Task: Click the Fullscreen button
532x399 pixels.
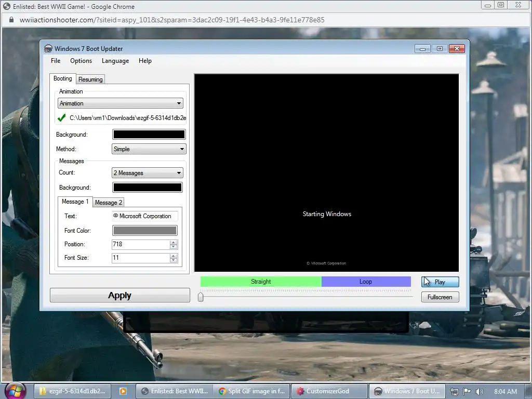Action: (x=440, y=297)
